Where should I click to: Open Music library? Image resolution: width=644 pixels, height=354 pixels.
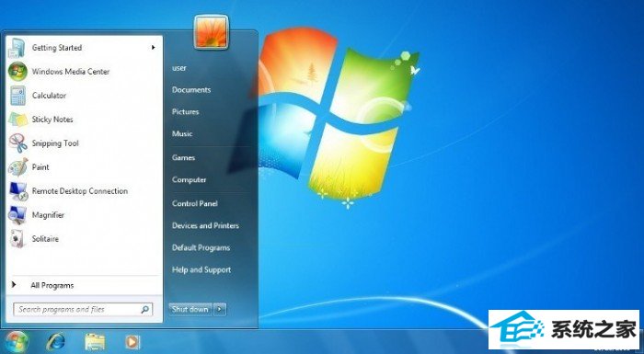tap(182, 134)
